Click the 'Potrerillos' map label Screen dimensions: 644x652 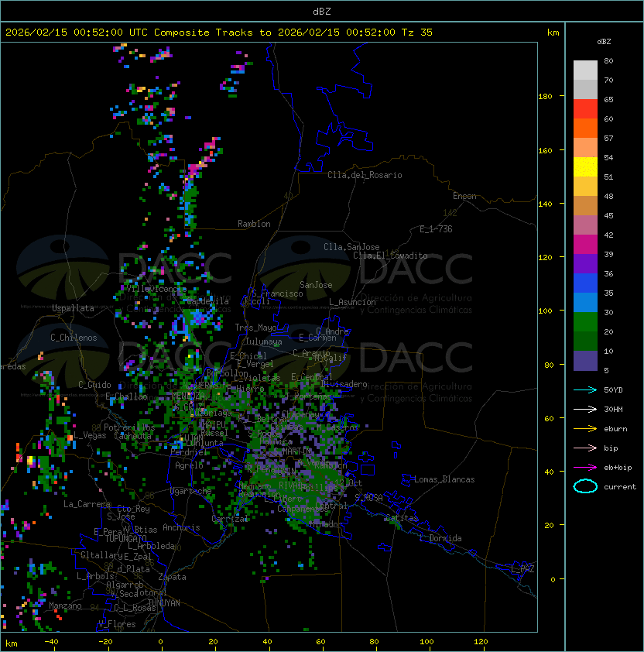coord(129,427)
